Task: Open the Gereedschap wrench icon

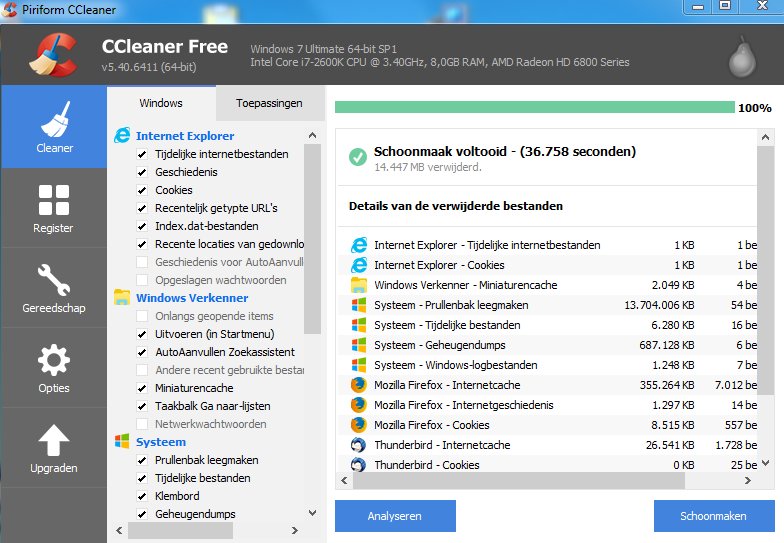Action: pos(54,280)
